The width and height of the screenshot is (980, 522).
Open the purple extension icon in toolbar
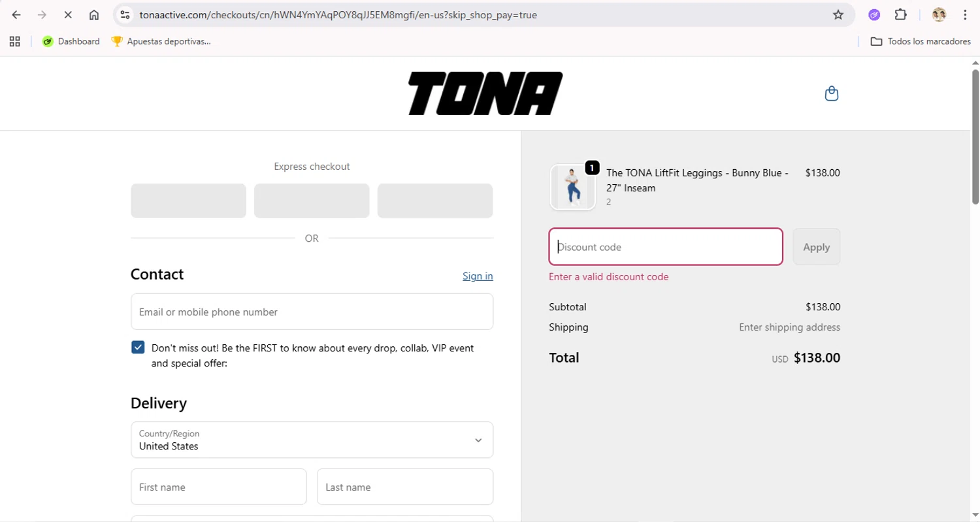[874, 15]
